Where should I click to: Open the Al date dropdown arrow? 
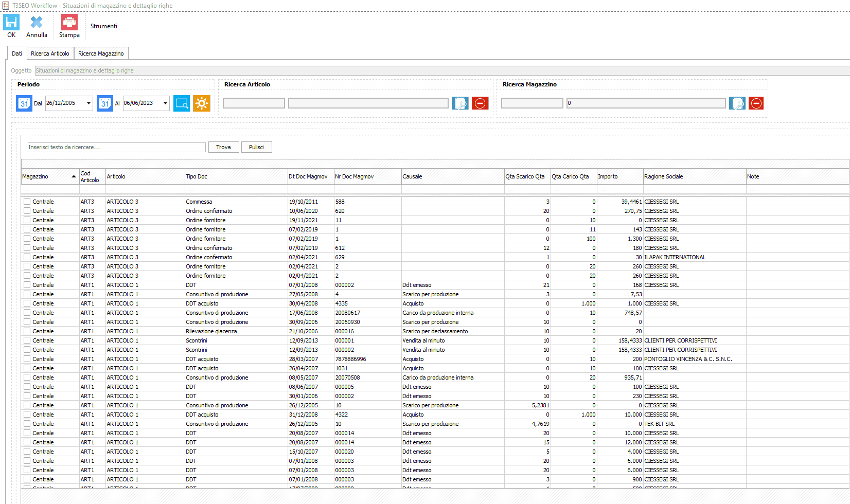tap(165, 103)
